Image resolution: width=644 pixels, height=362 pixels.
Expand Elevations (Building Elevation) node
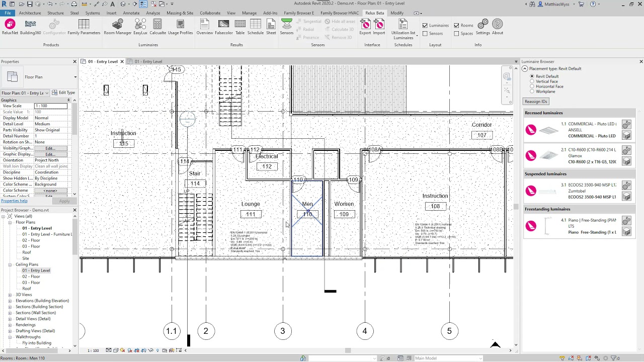10,301
